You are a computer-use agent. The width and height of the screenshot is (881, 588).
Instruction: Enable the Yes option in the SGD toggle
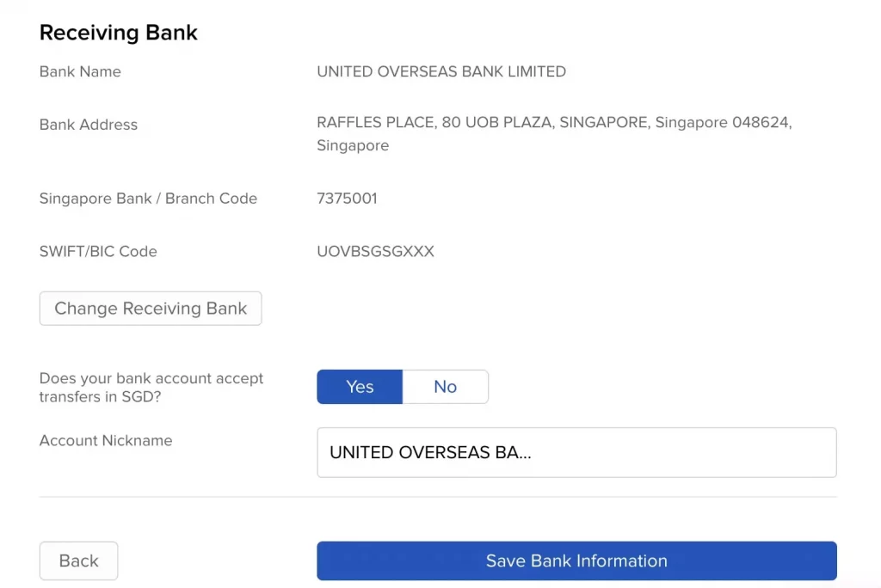pos(359,386)
